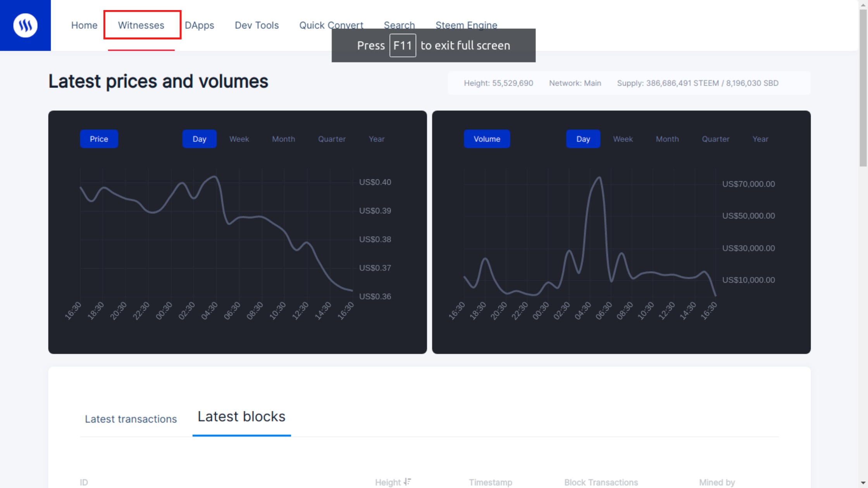Click the Price chart button
This screenshot has height=488, width=868.
(x=99, y=139)
